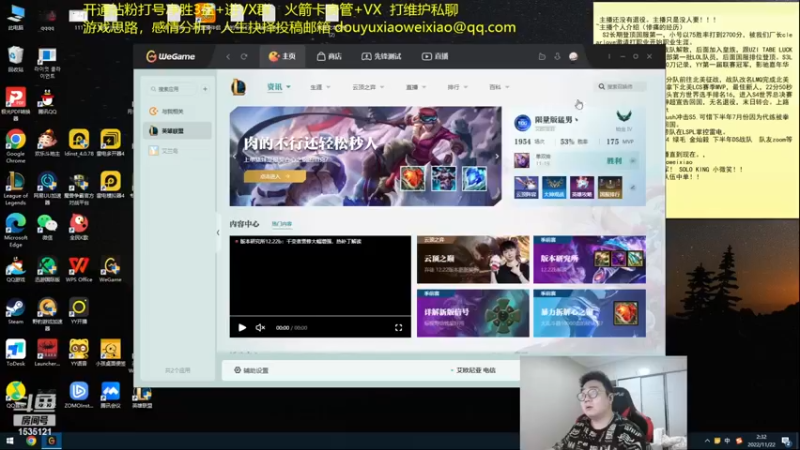Open the 直播 live tab in WeGame header
This screenshot has height=450, width=800.
pyautogui.click(x=435, y=56)
